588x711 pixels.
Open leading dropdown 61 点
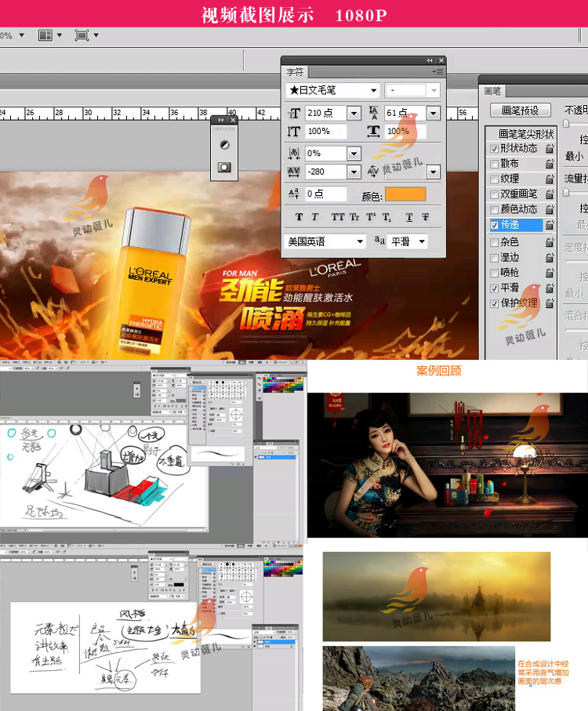click(433, 113)
